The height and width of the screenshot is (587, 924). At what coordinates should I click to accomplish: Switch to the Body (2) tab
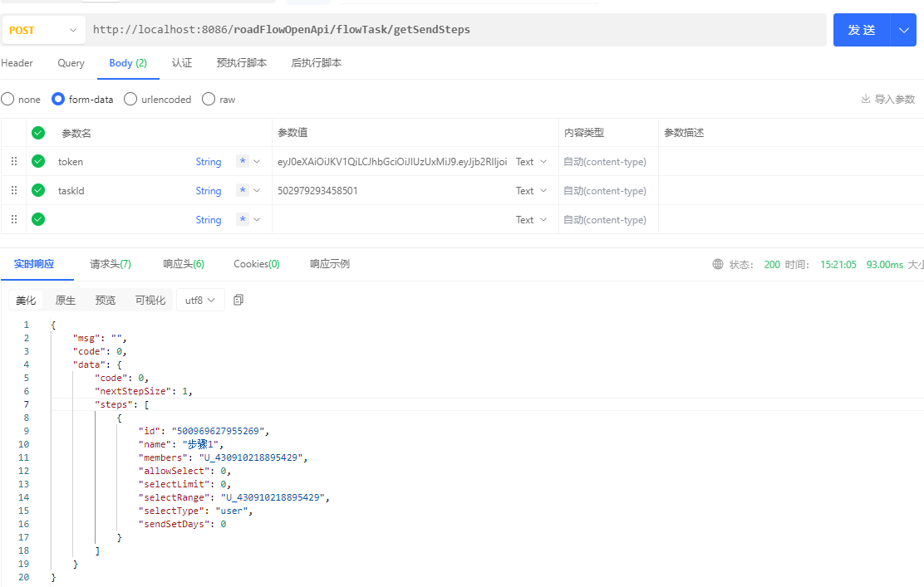click(x=128, y=63)
